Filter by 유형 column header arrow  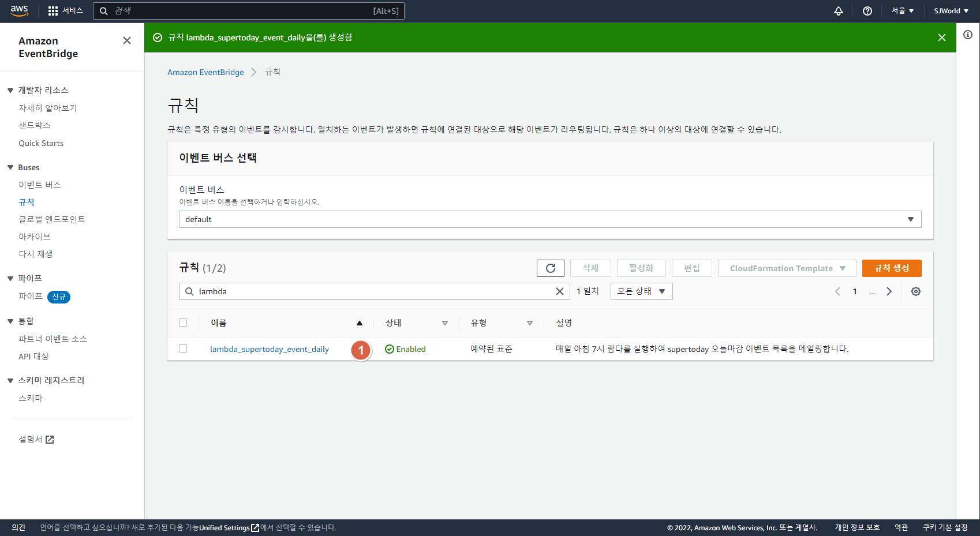coord(530,323)
